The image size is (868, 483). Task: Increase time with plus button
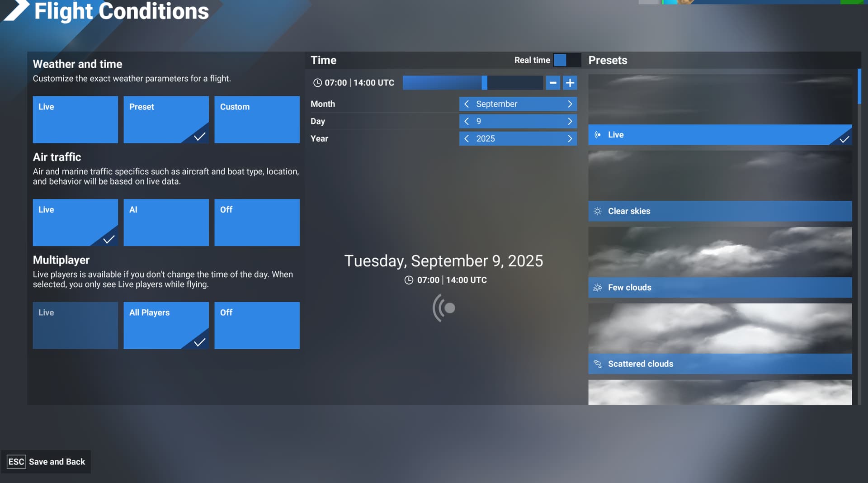(570, 83)
